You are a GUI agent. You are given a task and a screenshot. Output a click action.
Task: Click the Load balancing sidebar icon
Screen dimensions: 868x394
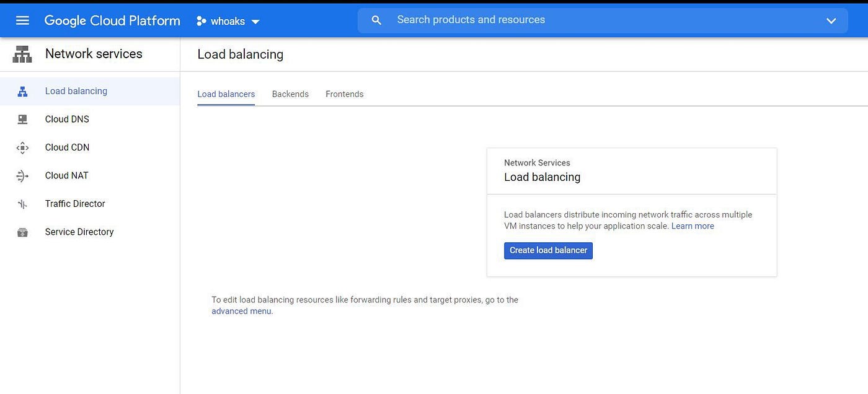pos(22,92)
